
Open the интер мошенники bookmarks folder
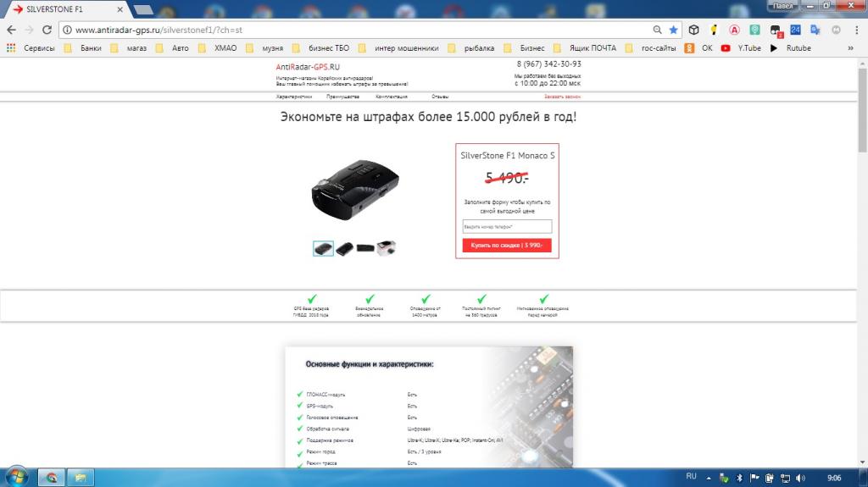click(398, 48)
